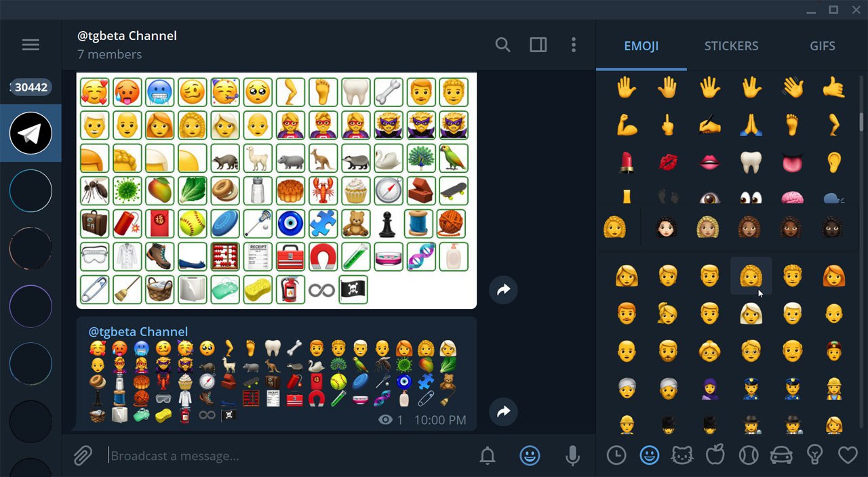Open the three-dot chat options menu
Screen dimensions: 868x477
coord(574,45)
